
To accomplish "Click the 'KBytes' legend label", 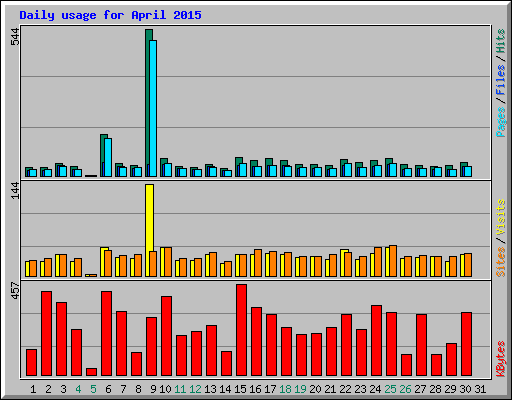I will coord(501,359).
